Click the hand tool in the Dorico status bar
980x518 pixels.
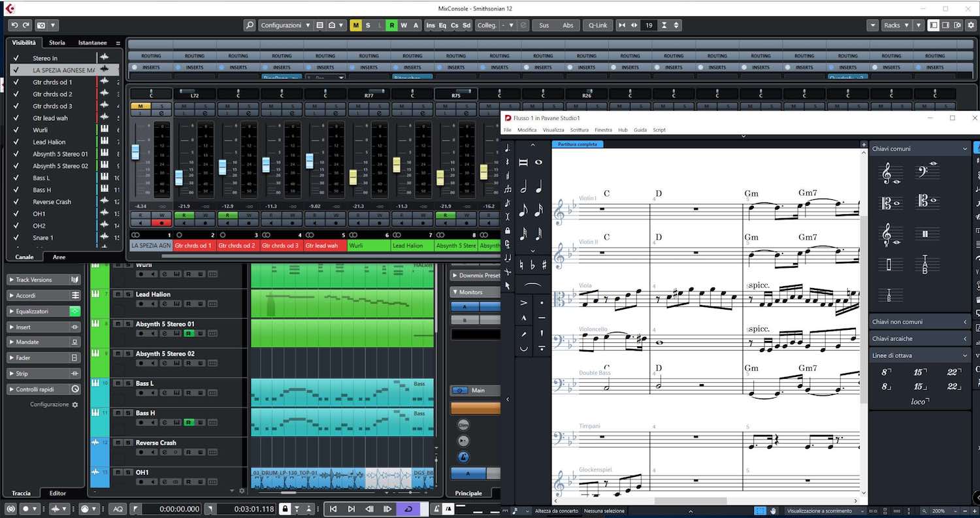point(774,511)
